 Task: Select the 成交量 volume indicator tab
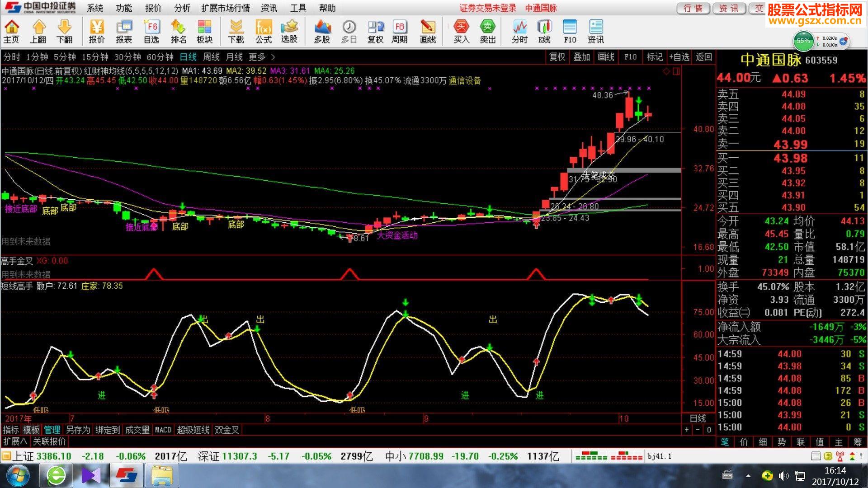point(137,430)
